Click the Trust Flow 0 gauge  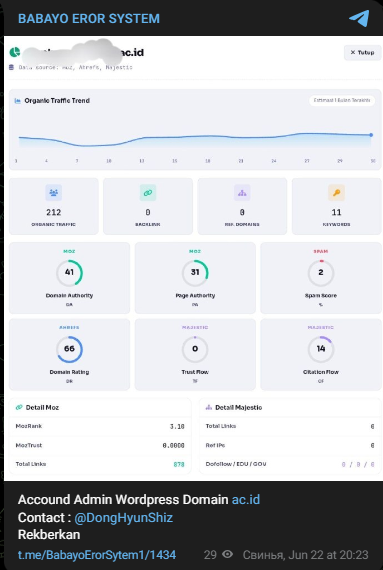195,349
